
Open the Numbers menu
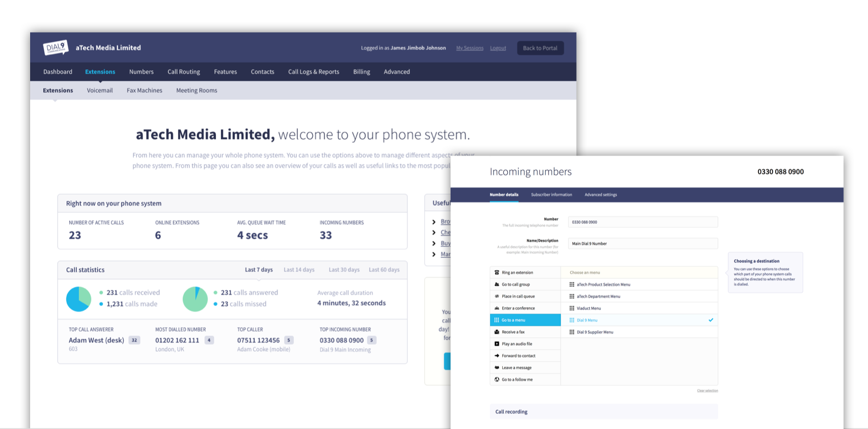click(x=141, y=72)
